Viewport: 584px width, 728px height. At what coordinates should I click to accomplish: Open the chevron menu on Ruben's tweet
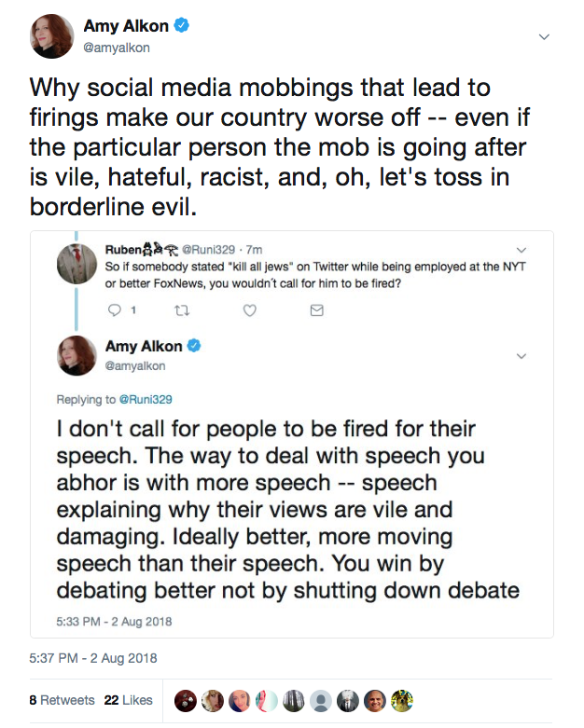(x=521, y=250)
